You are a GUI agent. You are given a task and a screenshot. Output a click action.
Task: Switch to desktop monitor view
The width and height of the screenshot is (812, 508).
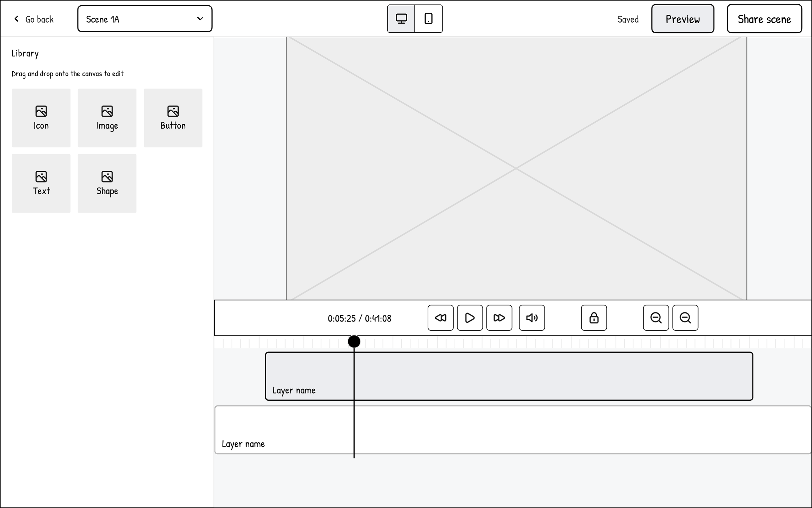(x=401, y=19)
